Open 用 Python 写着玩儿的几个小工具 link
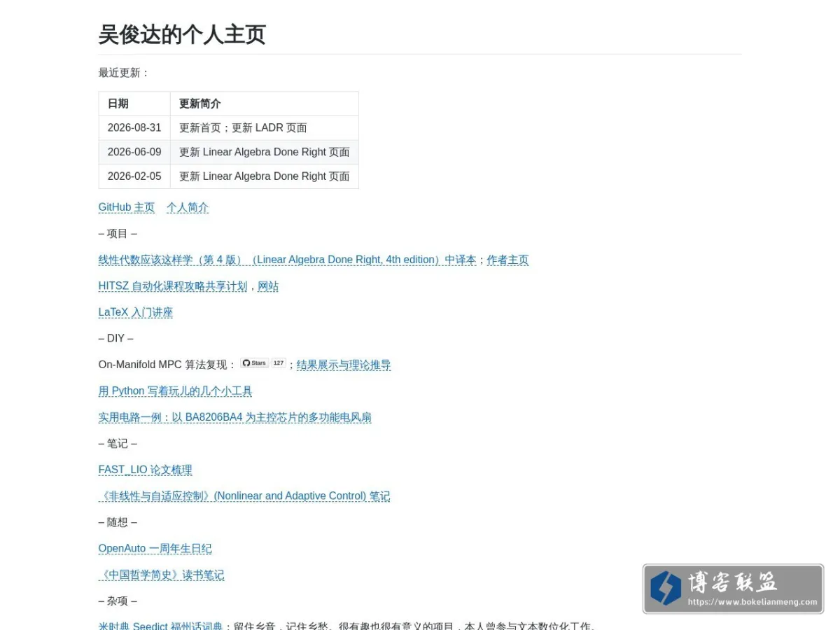 (x=175, y=391)
